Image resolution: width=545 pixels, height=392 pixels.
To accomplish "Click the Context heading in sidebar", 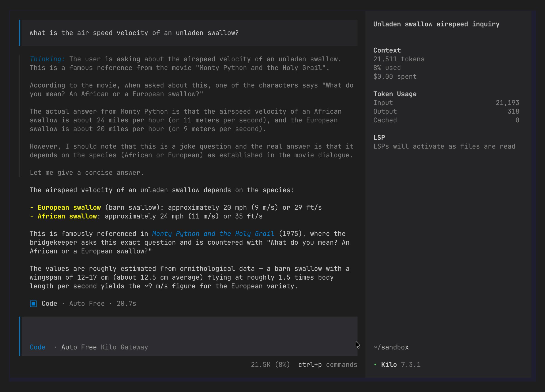I will click(387, 50).
